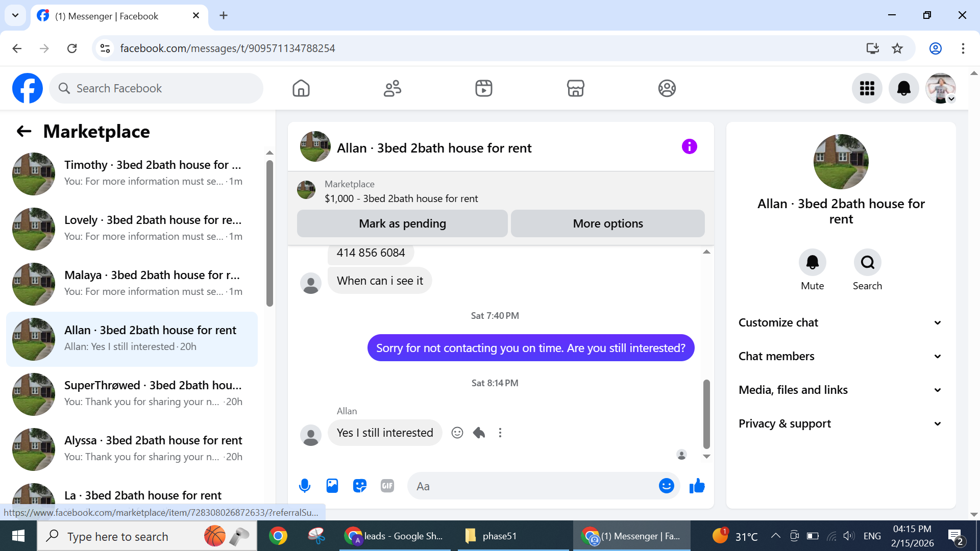Attach a photo file icon
Screen dimensions: 980x551
pos(332,486)
